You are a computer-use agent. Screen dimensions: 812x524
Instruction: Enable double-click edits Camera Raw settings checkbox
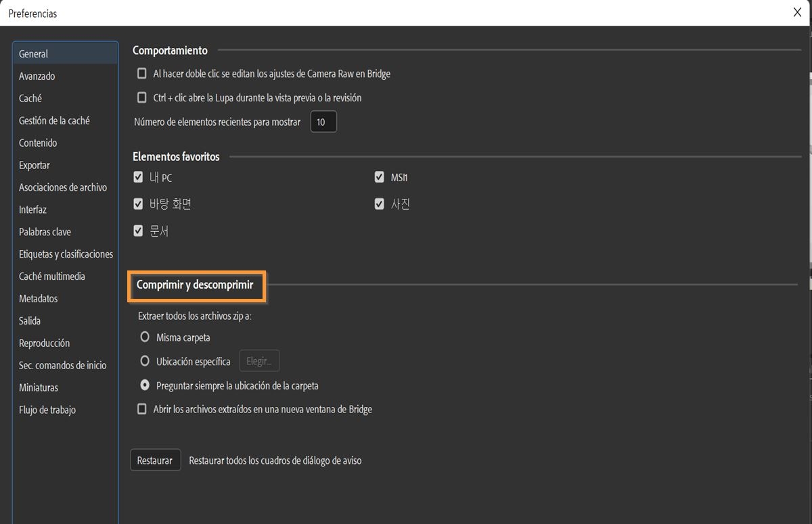tap(141, 73)
